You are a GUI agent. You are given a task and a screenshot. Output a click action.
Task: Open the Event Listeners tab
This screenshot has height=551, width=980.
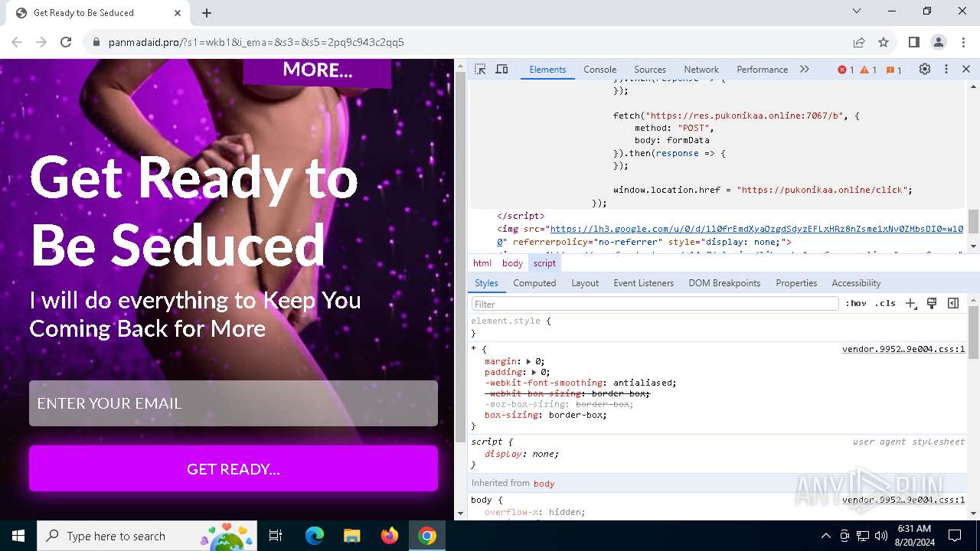(643, 282)
